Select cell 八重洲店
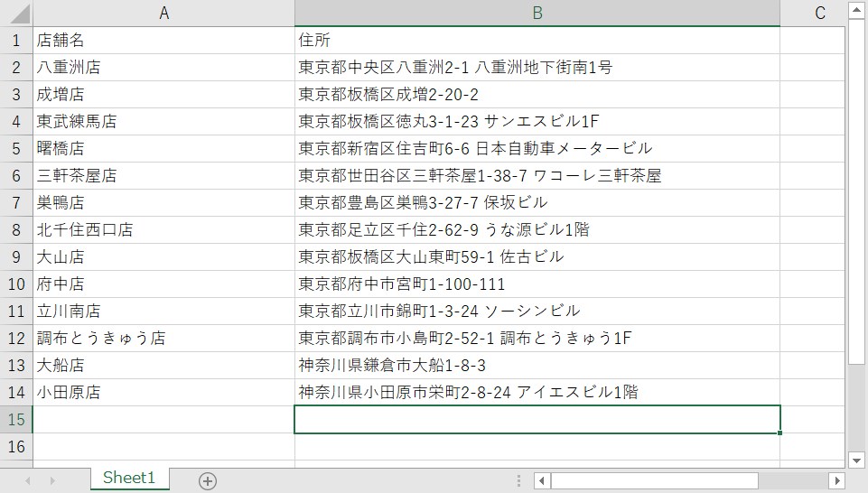 [163, 68]
